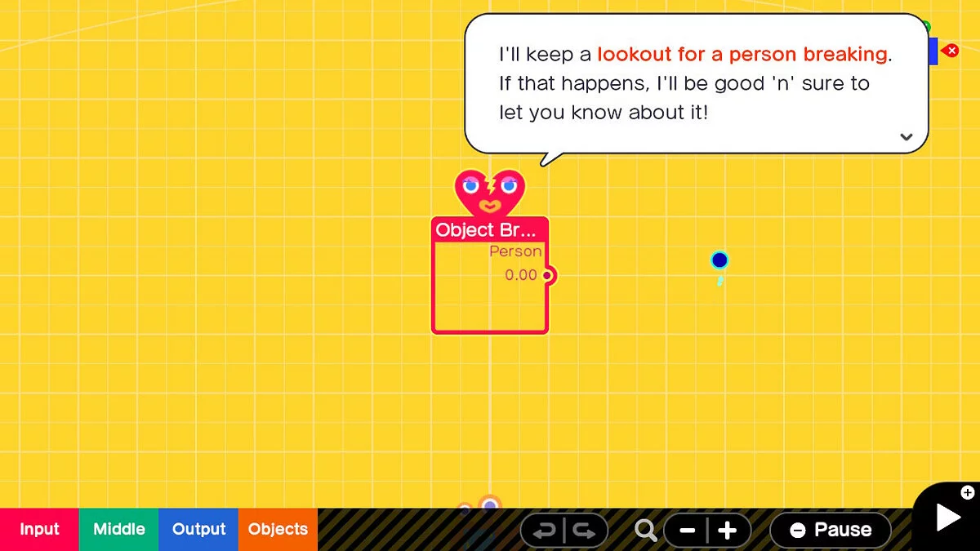Open the Input Nodon tab
The image size is (980, 551).
click(x=39, y=529)
